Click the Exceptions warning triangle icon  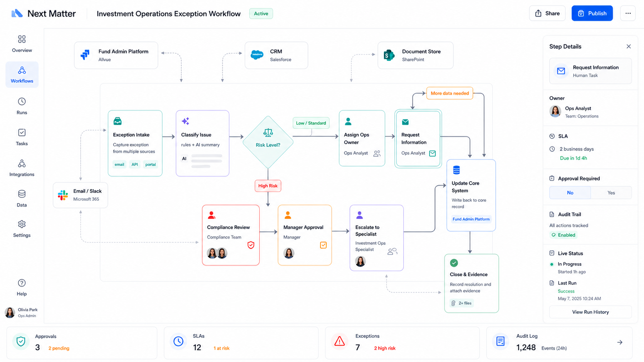pos(339,341)
